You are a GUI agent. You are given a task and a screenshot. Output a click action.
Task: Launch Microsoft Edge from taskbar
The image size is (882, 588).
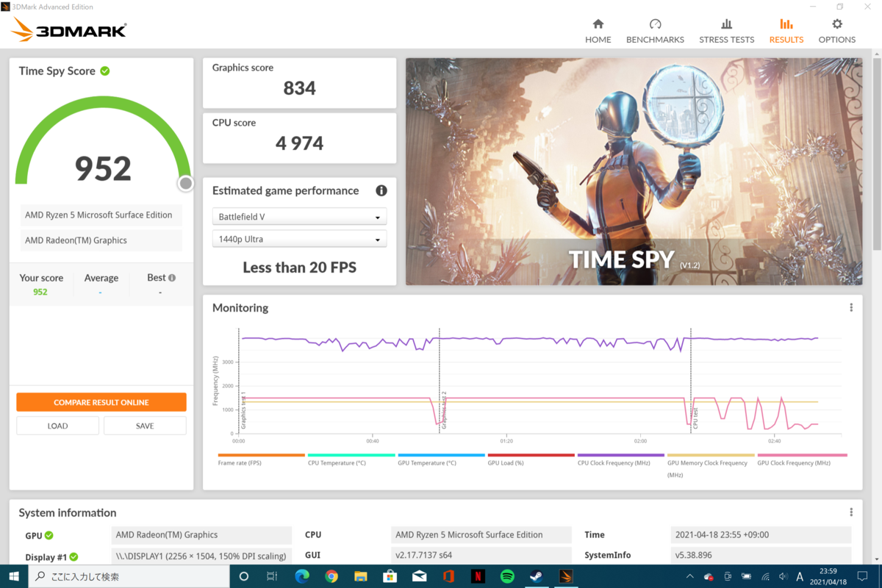pos(302,577)
